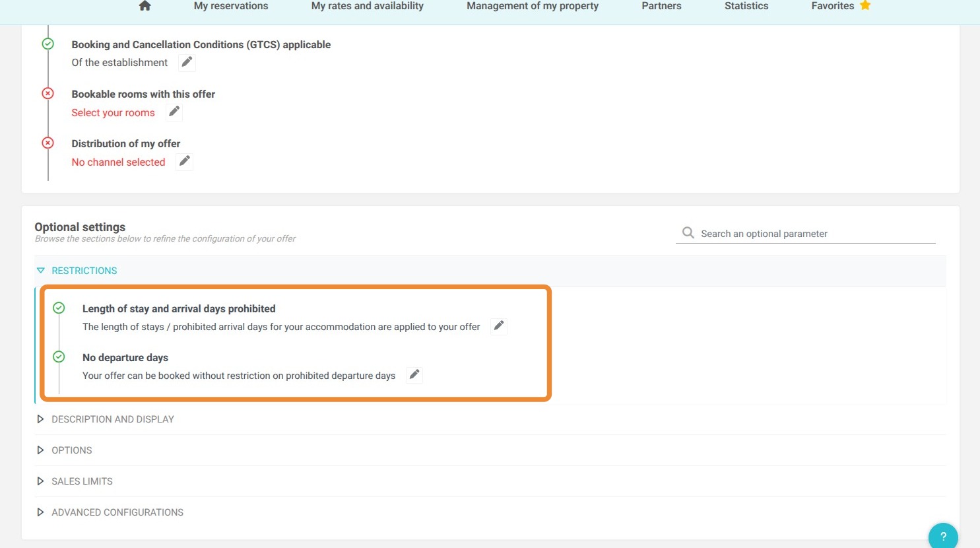Click 'Booking and Cancellation Conditions (GTCS) applicable' heading
The width and height of the screenshot is (980, 548).
pyautogui.click(x=201, y=45)
